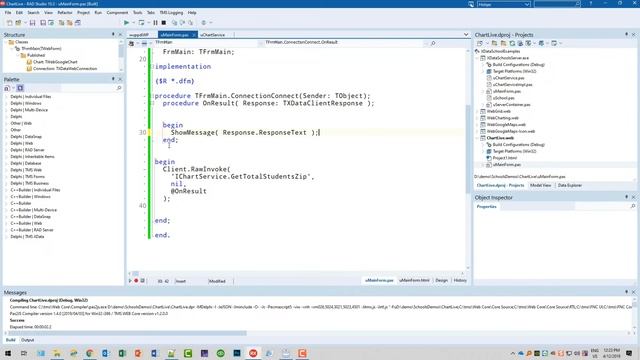Click the Save All toolbar icon
Image resolution: width=640 pixels, height=360 pixels.
tap(43, 23)
